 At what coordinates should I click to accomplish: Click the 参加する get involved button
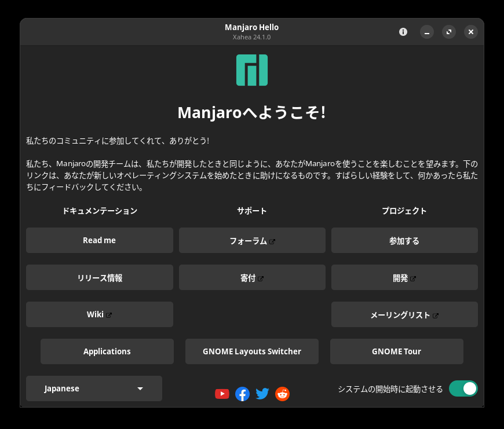[405, 240]
